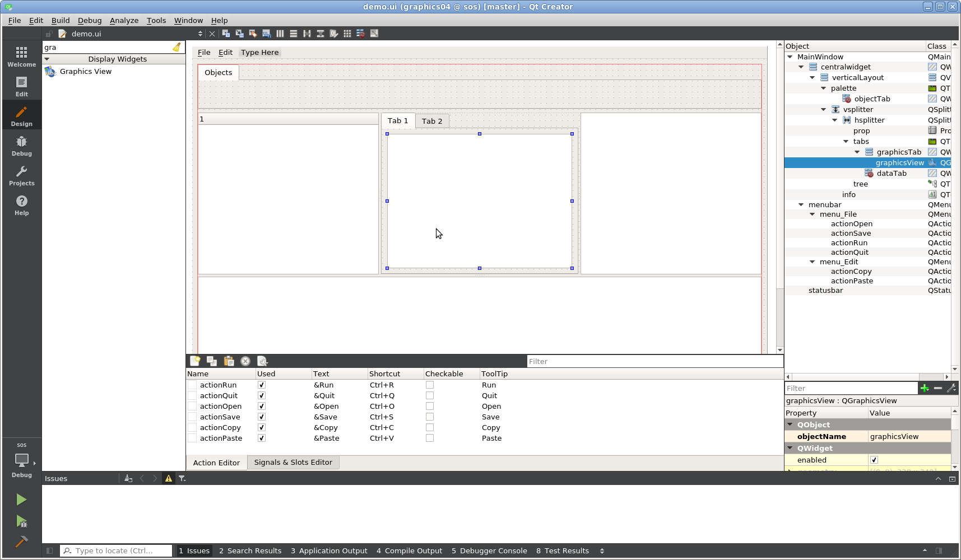The image size is (961, 560).
Task: Open Help mode in sidebar
Action: tap(22, 205)
